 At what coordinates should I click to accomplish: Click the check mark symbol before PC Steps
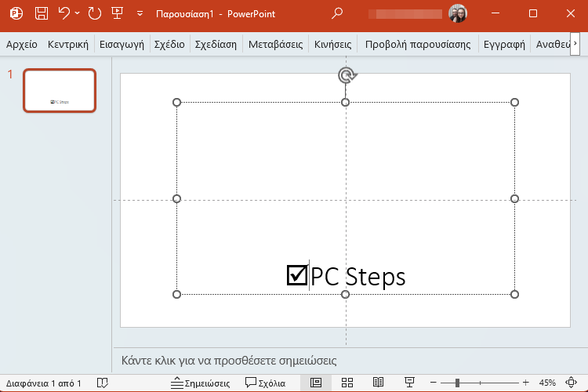click(x=297, y=275)
